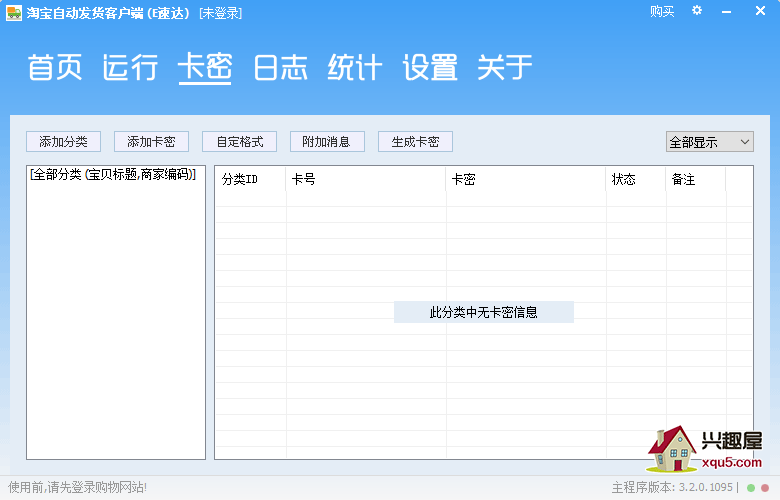Close the application window
This screenshot has height=500, width=780.
(760, 10)
